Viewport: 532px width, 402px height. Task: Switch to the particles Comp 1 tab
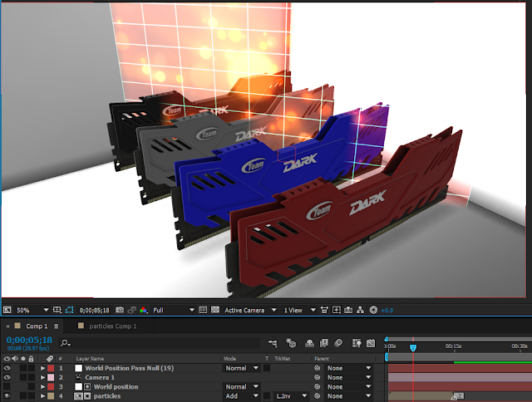(113, 326)
